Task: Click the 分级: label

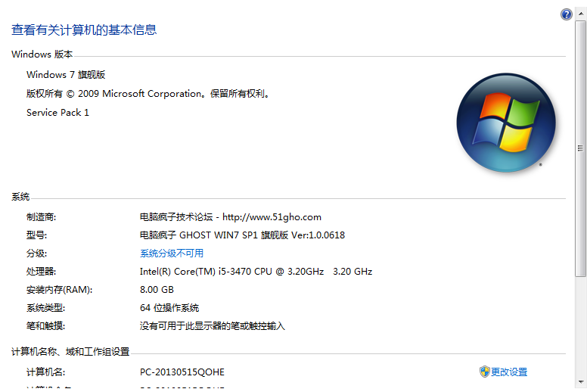Action: (x=36, y=254)
